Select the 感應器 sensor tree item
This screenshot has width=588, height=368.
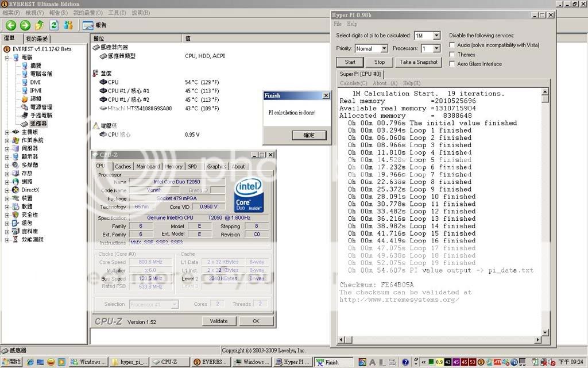pyautogui.click(x=38, y=124)
